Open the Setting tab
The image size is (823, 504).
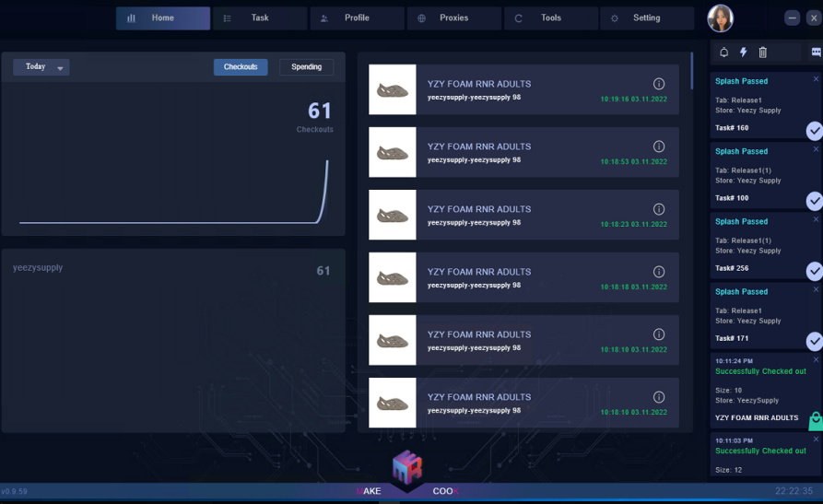pyautogui.click(x=647, y=18)
